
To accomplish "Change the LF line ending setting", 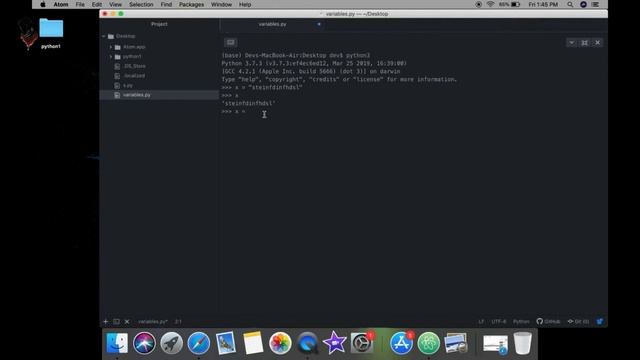I will pyautogui.click(x=481, y=322).
